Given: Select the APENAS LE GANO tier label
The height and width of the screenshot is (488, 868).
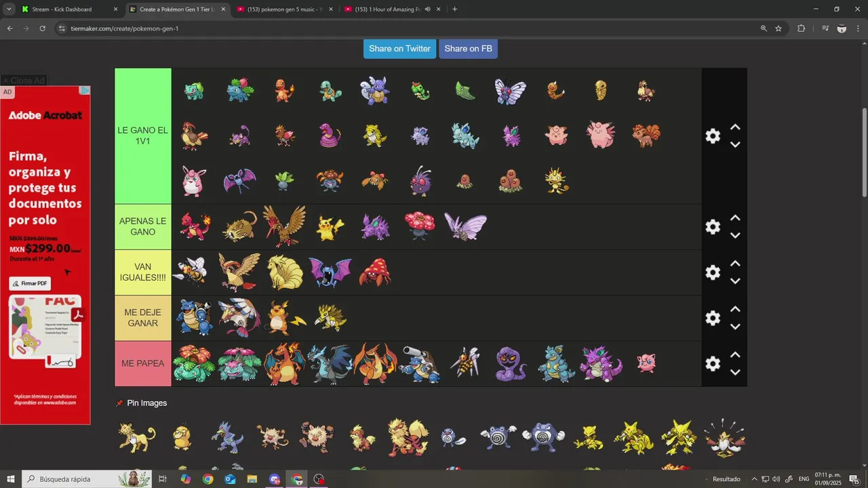Looking at the screenshot, I should coord(143,227).
